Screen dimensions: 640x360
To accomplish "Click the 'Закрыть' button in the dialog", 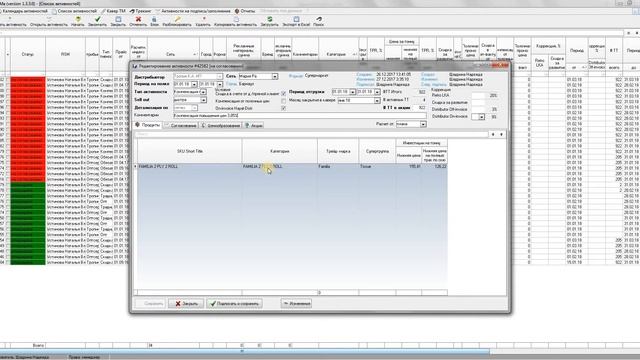I will (186, 304).
